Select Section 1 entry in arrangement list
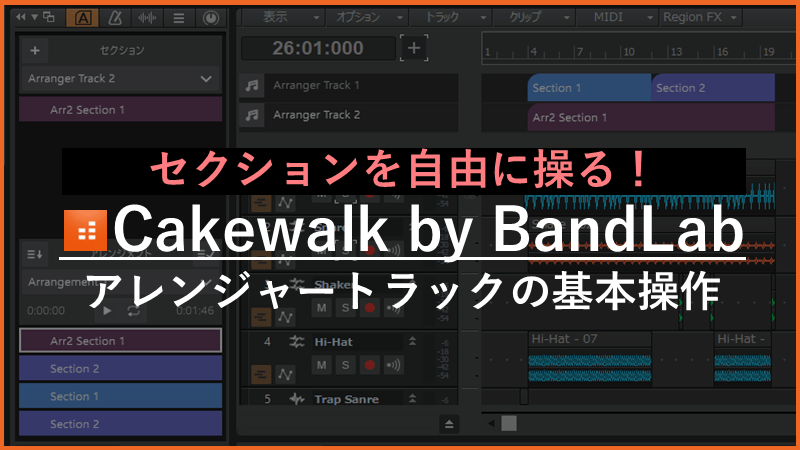 [x=120, y=396]
